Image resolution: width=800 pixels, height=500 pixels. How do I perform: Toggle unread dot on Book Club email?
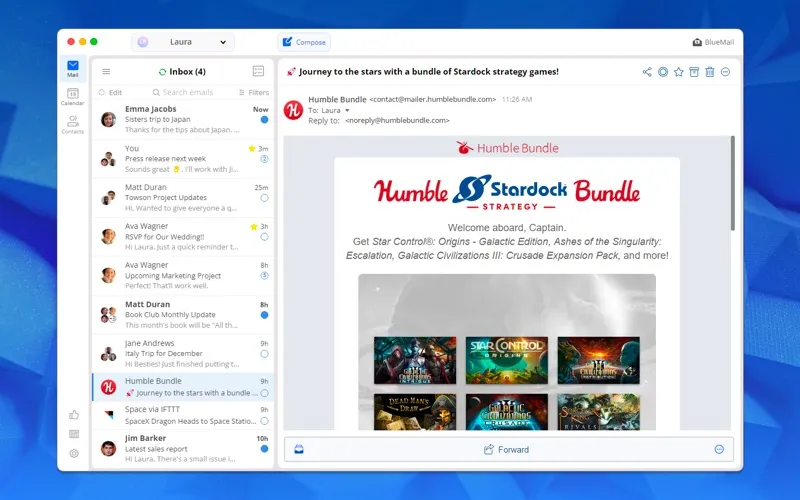264,315
